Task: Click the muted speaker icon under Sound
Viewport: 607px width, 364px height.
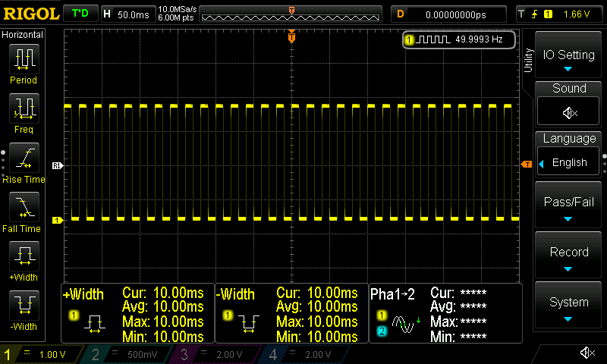Action: [569, 113]
